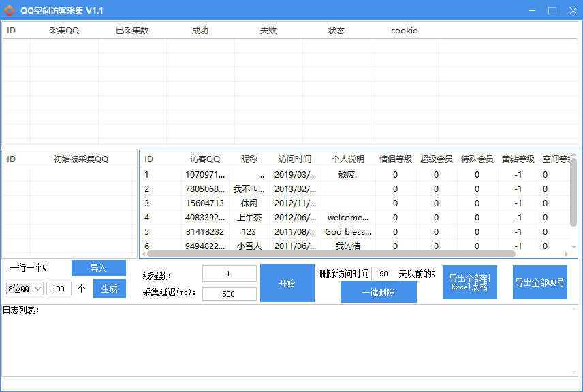
Task: Click the 采集延迟(ms) input field
Action: 229,293
